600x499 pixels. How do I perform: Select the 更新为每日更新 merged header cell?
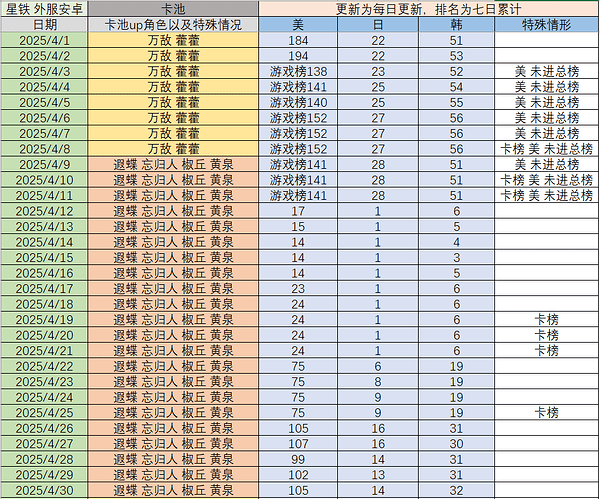tap(429, 8)
